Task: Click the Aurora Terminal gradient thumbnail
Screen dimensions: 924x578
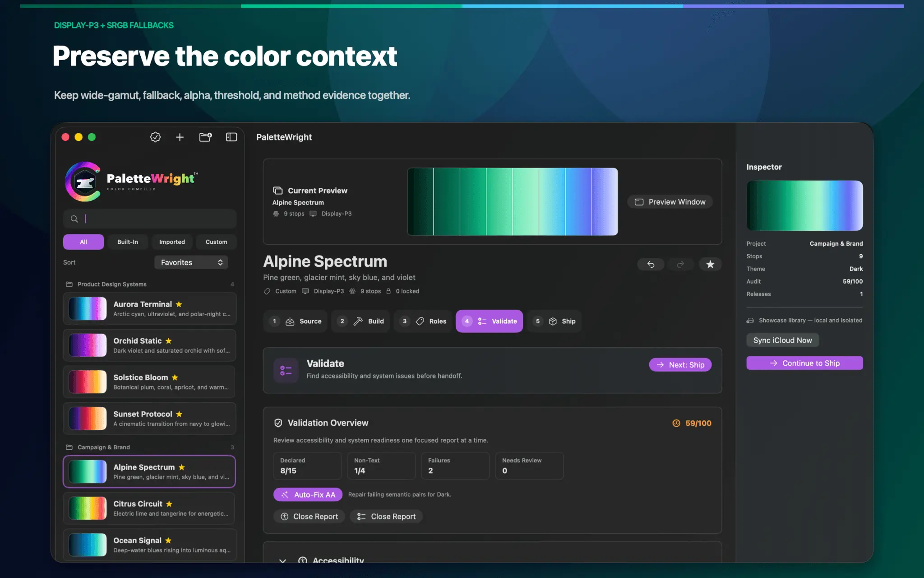Action: [88, 309]
